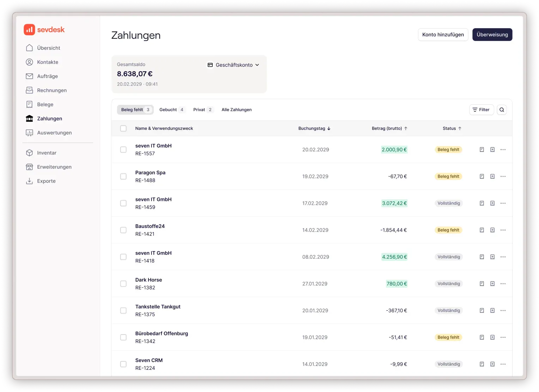The image size is (539, 392).
Task: Click receipt icon in Paragon Spa row
Action: click(482, 176)
